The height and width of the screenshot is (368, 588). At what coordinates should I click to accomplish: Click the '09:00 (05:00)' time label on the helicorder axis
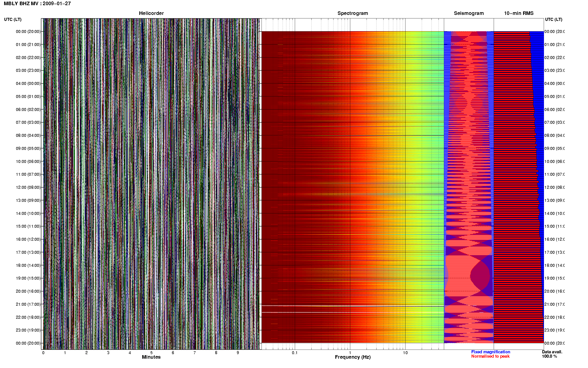point(28,148)
